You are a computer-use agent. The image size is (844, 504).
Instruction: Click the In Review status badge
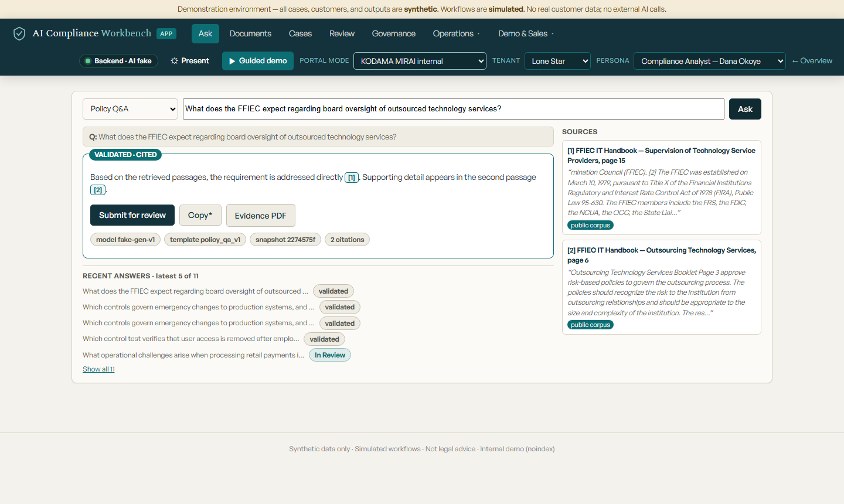pos(330,355)
